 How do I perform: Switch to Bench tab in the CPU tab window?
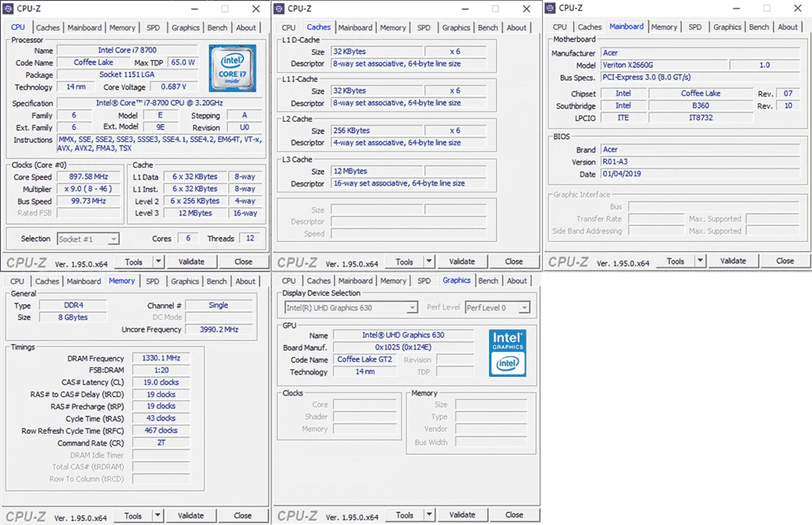click(218, 27)
